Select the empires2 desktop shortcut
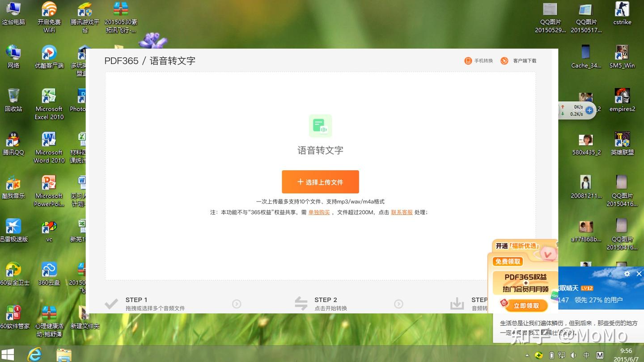This screenshot has width=644, height=362. [x=622, y=100]
